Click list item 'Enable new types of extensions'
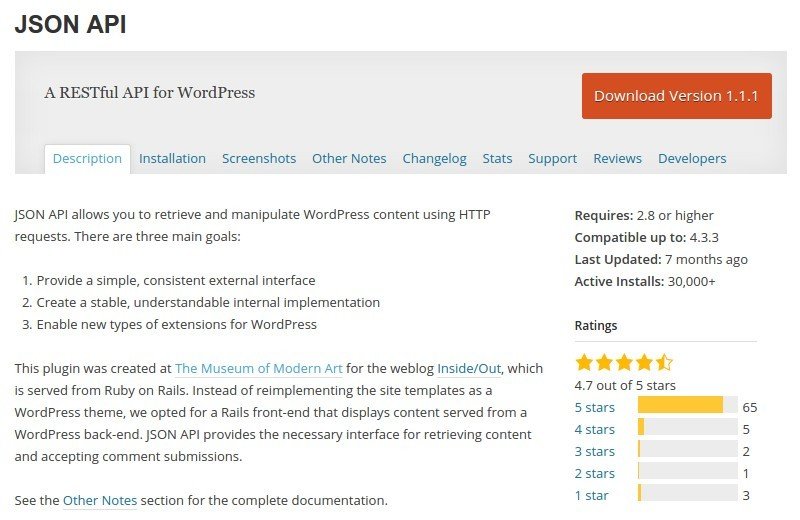 pyautogui.click(x=177, y=325)
